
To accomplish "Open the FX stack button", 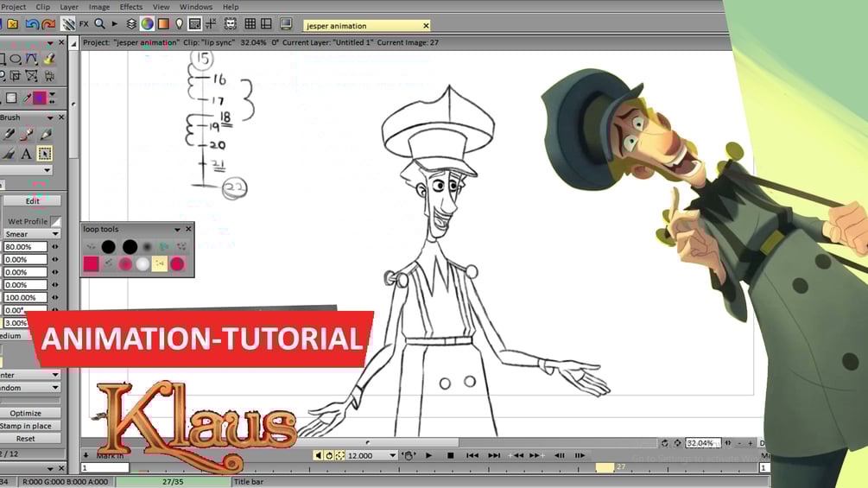I will [x=84, y=24].
